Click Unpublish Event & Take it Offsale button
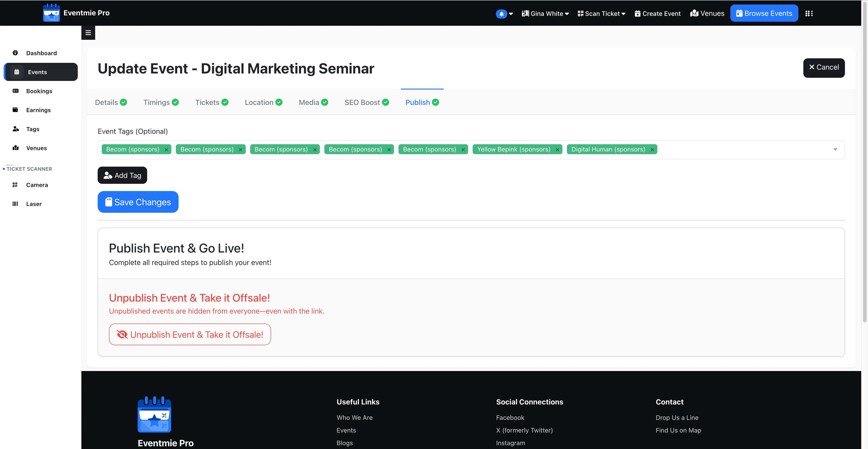The width and height of the screenshot is (868, 449). tap(190, 334)
